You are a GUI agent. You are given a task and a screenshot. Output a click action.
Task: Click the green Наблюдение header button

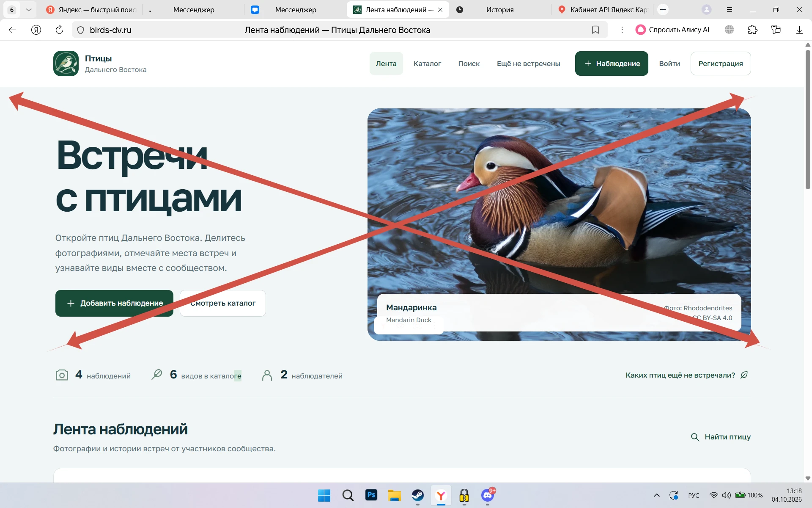click(x=612, y=63)
